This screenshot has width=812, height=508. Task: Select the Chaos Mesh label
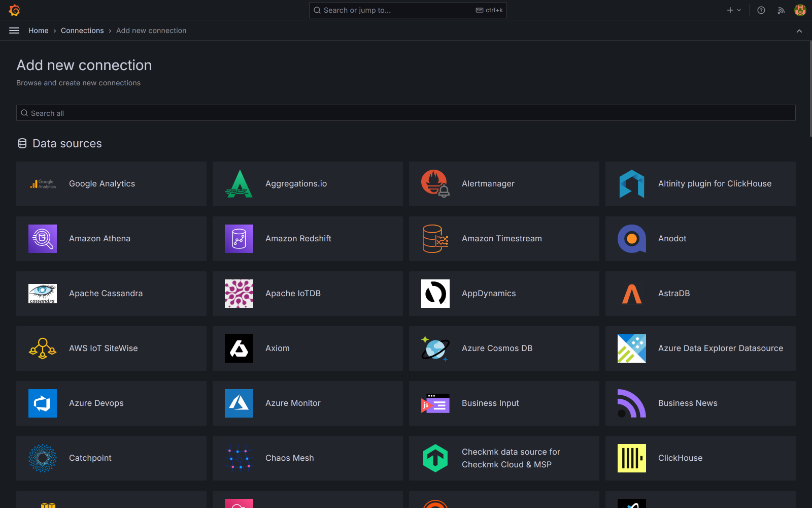tap(290, 458)
